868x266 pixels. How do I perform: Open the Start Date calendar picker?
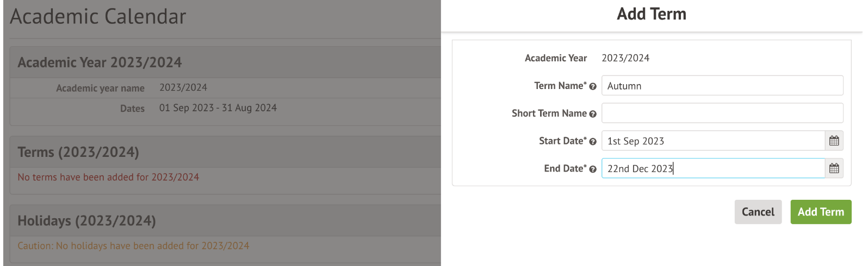[834, 141]
